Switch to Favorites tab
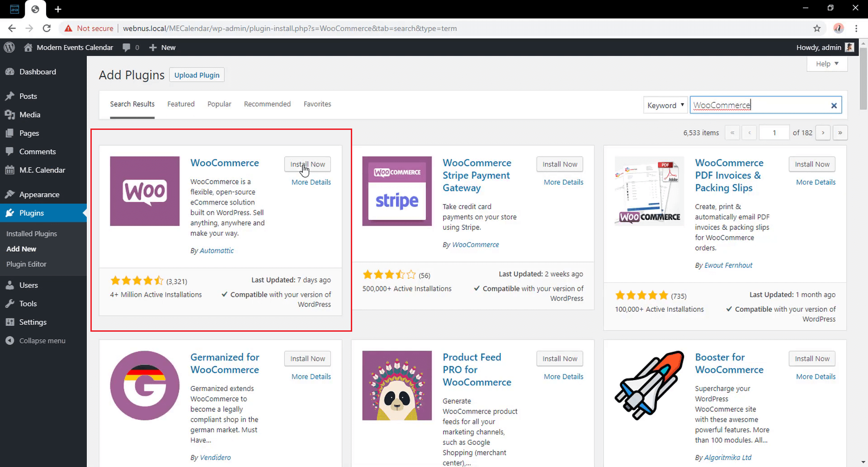 317,104
